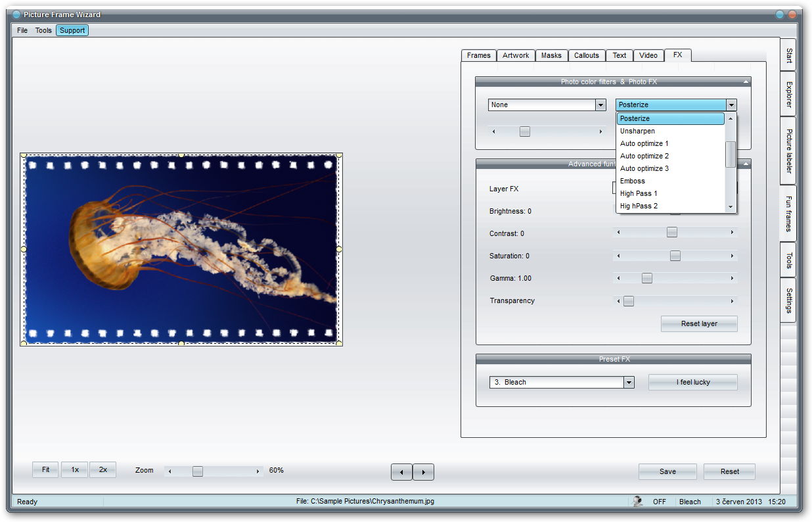This screenshot has height=522, width=812.
Task: Select High Pass 1 in the FX list
Action: (x=671, y=193)
